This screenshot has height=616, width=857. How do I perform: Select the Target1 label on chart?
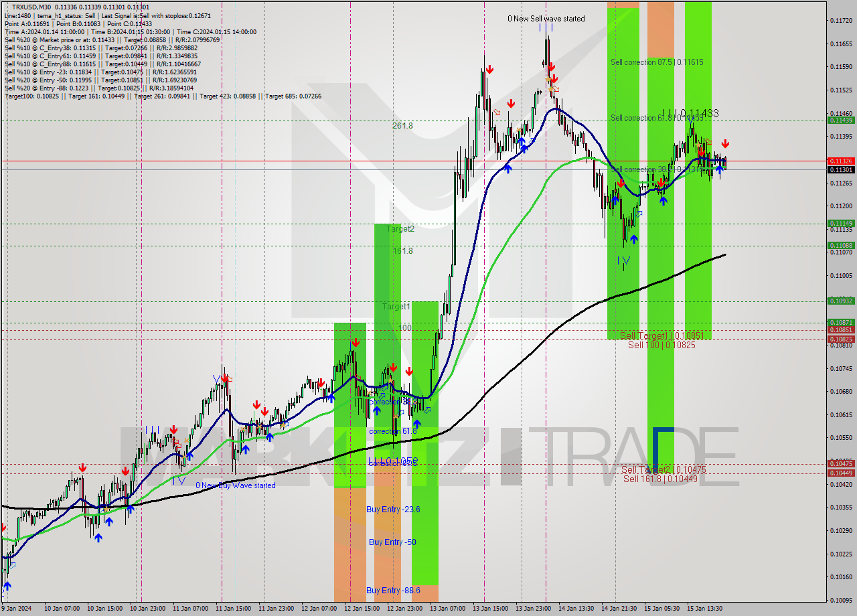396,306
